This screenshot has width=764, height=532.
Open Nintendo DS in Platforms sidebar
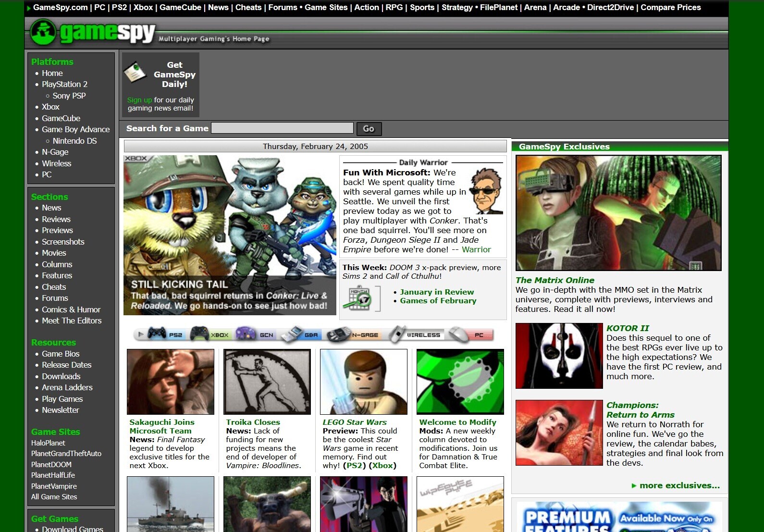coord(74,141)
